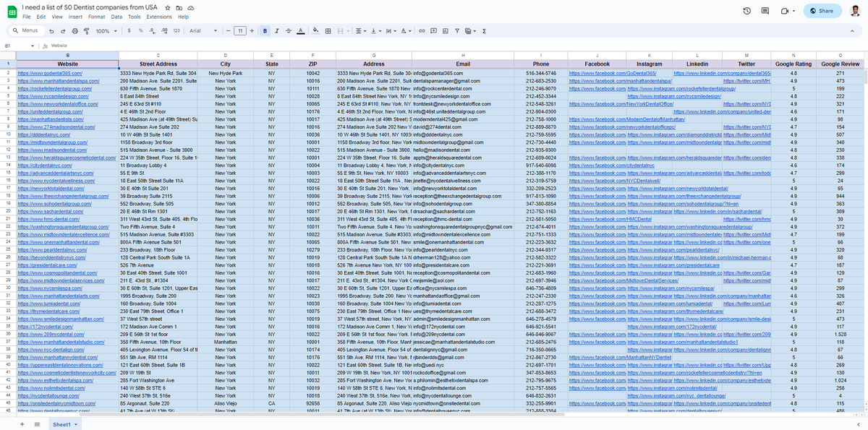Open the Tools menu

pos(135,17)
